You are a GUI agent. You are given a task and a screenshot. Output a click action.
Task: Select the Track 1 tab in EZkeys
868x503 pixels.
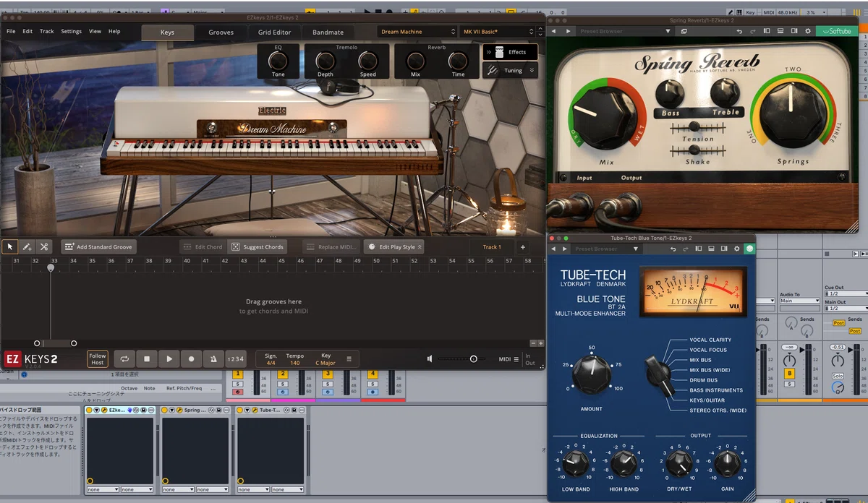(492, 247)
